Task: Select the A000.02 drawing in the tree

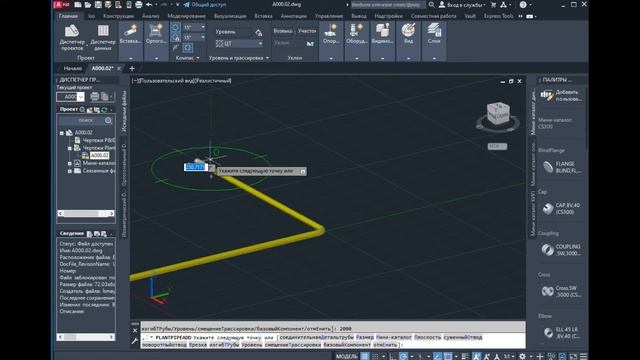Action: (99, 156)
